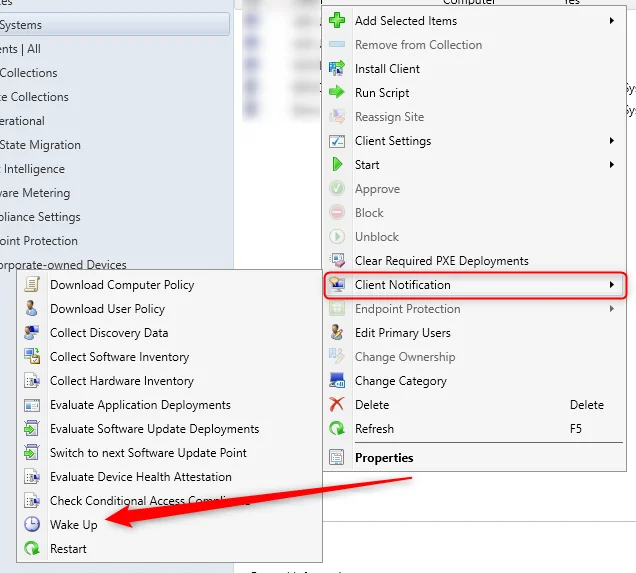This screenshot has width=636, height=573.
Task: Click the Restart icon in submenu
Action: point(32,549)
